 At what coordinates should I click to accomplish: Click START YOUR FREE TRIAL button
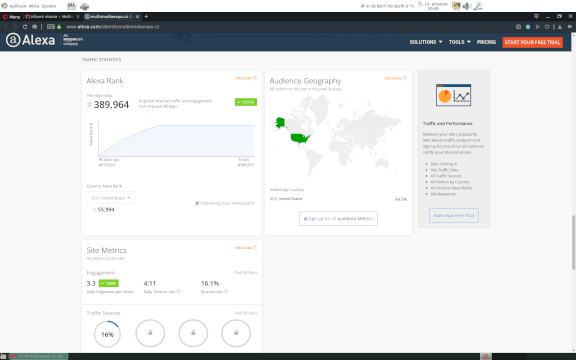click(533, 42)
